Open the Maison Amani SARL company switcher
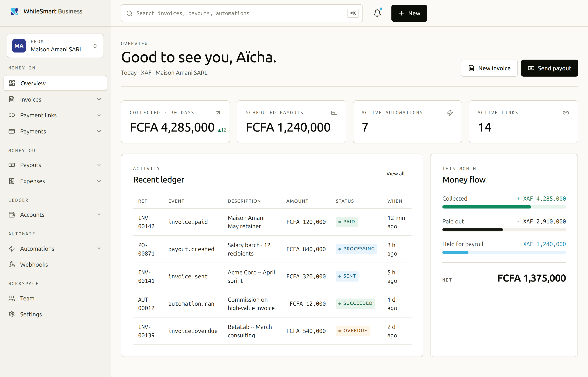Viewport: 588px width, 377px height. point(55,46)
